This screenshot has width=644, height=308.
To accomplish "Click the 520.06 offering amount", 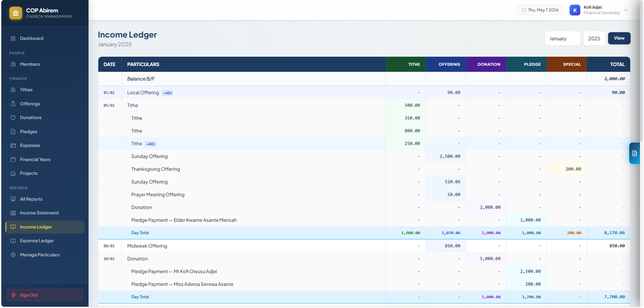I will tap(453, 182).
